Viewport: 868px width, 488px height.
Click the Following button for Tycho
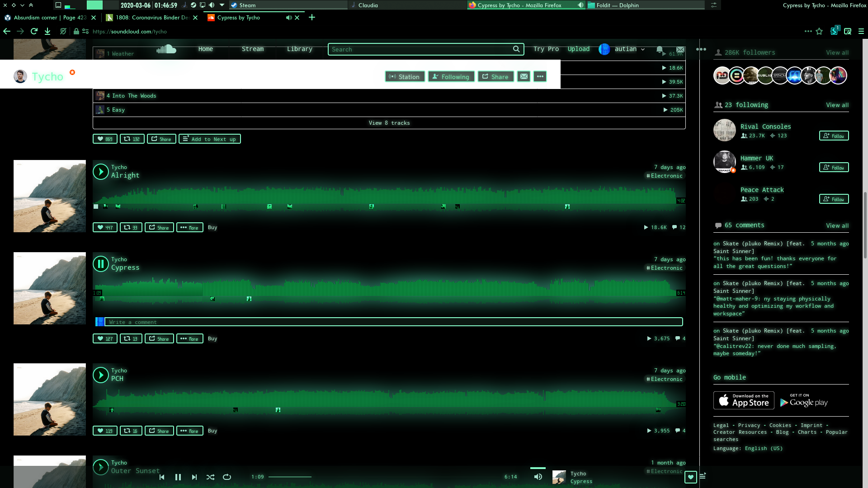click(451, 77)
